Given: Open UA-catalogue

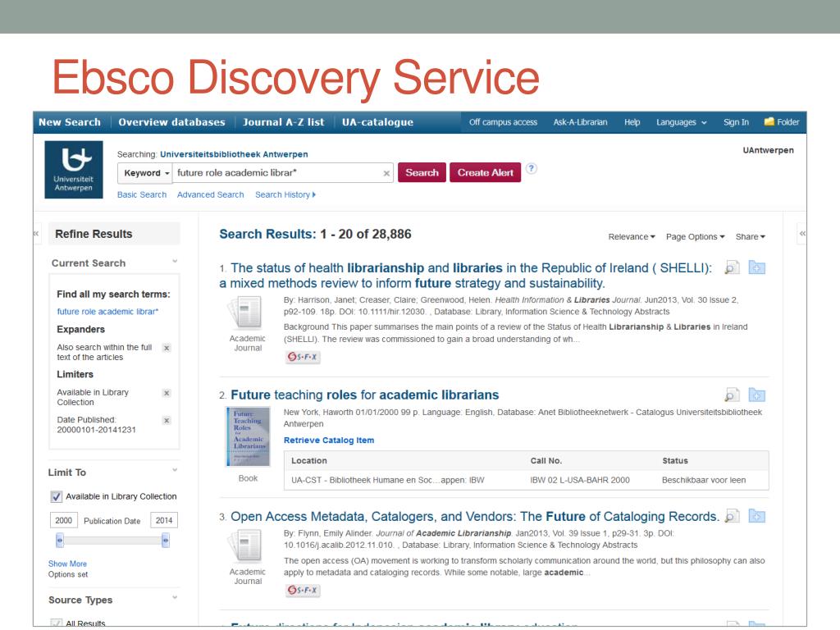Looking at the screenshot, I should (x=377, y=122).
